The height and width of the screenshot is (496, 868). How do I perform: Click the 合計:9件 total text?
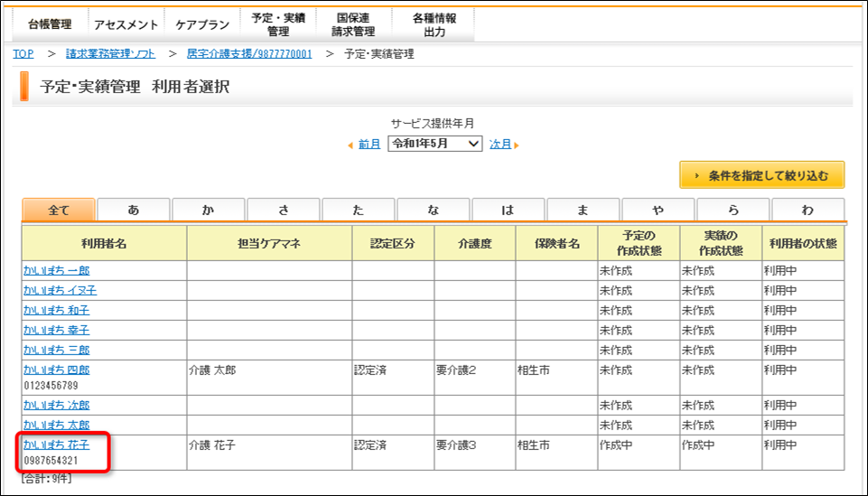point(46,478)
